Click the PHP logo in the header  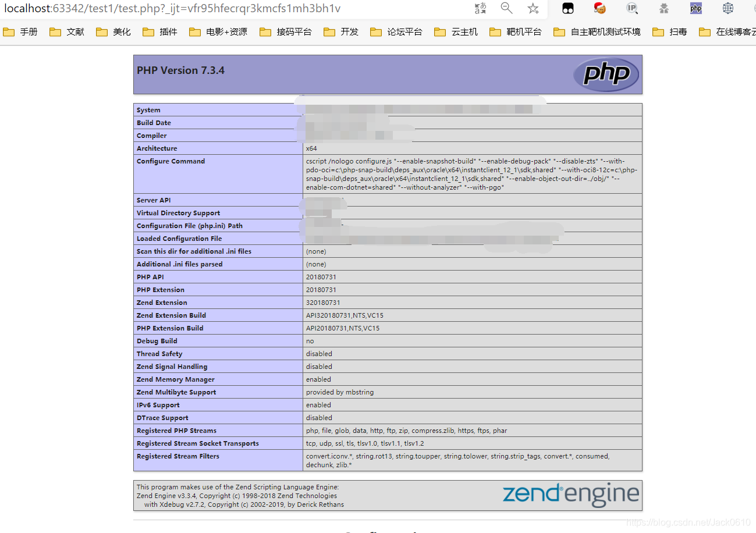pos(606,74)
